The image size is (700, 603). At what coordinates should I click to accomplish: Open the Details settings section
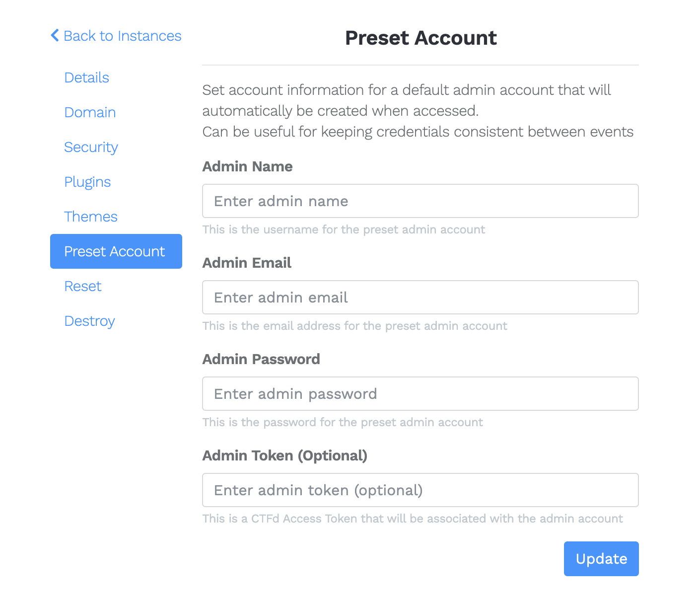pyautogui.click(x=86, y=77)
